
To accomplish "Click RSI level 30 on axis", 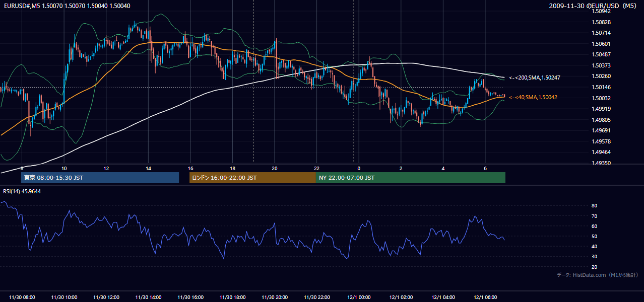I will pyautogui.click(x=594, y=256).
